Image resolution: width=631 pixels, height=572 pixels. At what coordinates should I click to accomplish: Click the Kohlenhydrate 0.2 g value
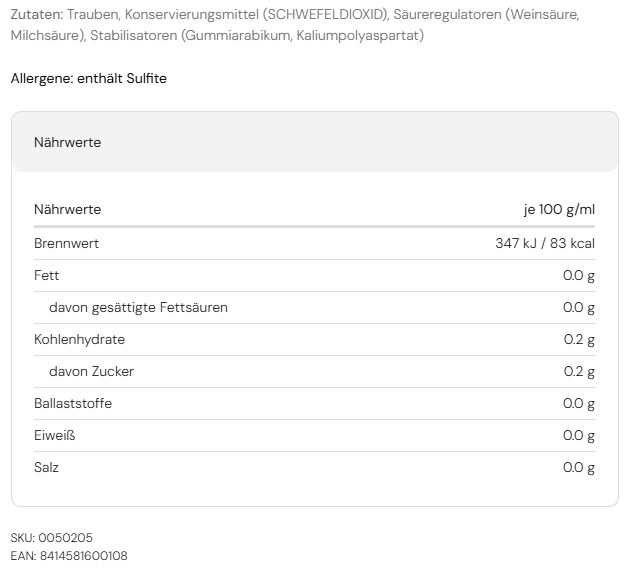tap(579, 339)
